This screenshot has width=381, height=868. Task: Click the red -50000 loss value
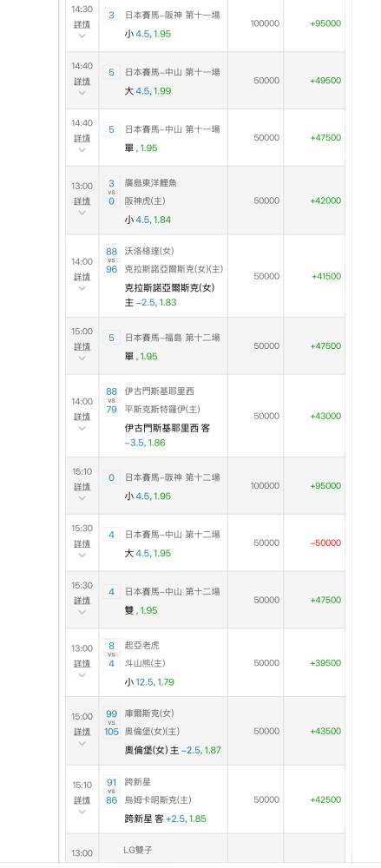pos(325,542)
